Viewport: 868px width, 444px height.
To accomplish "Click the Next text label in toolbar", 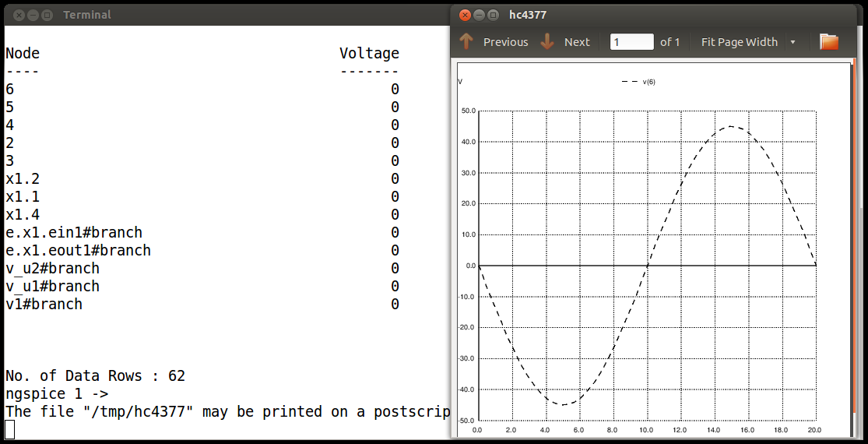I will coord(577,42).
